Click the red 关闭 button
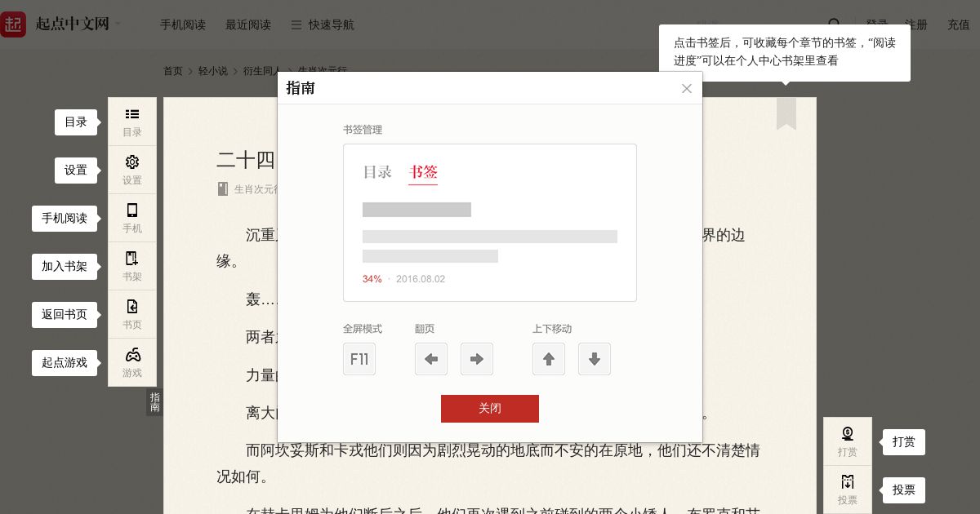980x514 pixels. click(x=490, y=409)
